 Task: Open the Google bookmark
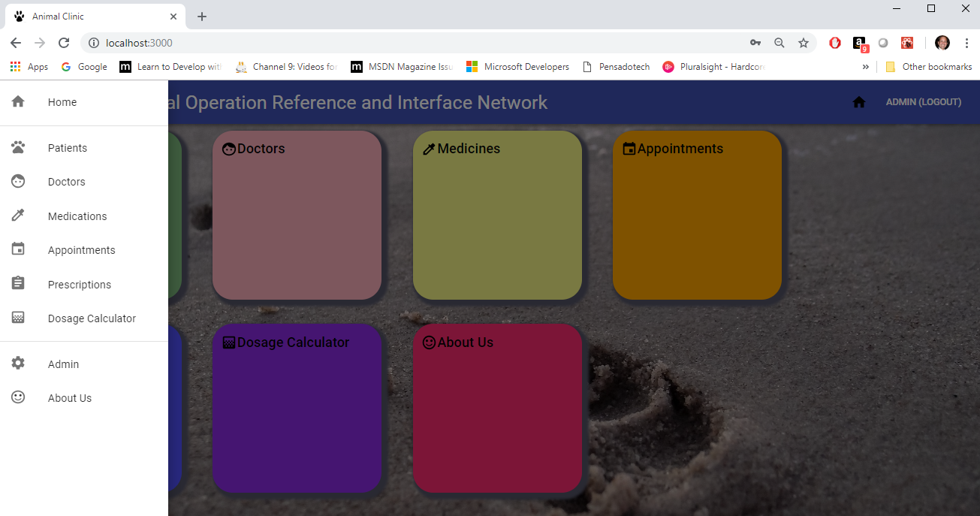84,67
